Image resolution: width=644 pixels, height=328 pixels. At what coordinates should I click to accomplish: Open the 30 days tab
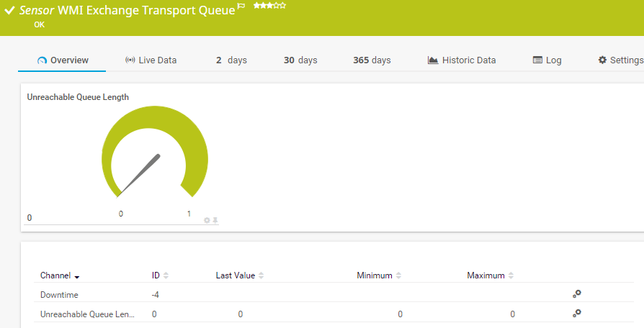(300, 60)
